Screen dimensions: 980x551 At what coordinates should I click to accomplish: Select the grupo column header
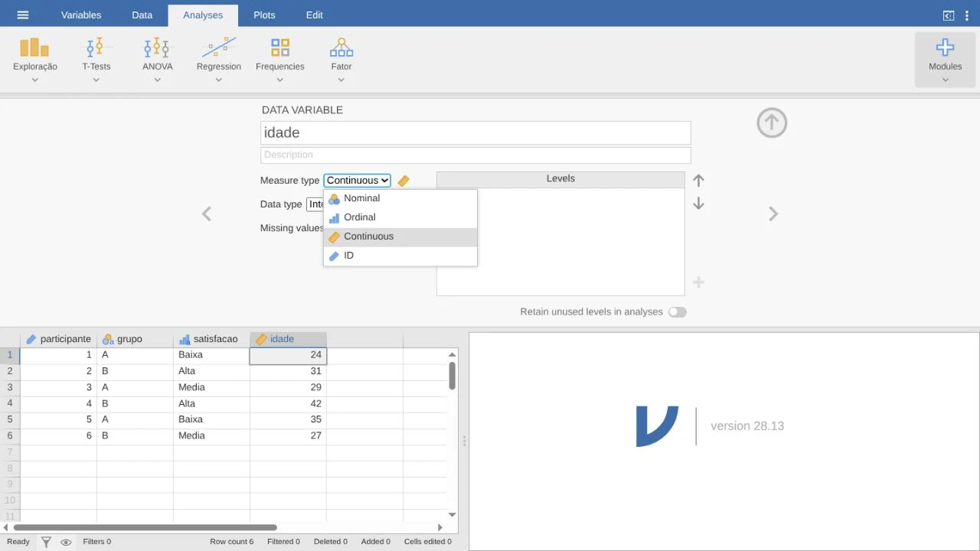(x=136, y=339)
